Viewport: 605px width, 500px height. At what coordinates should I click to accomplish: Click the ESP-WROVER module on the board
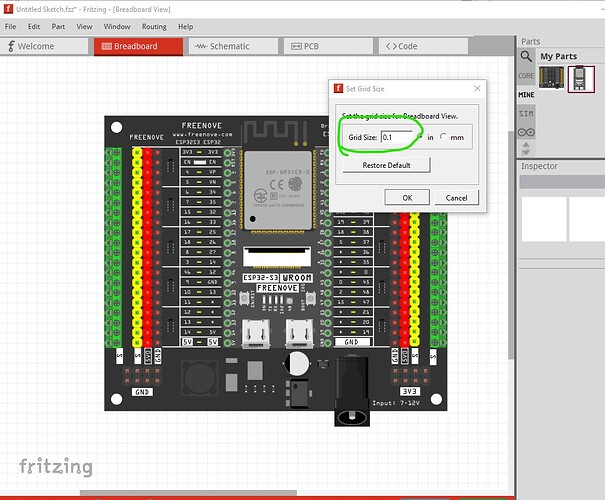[x=278, y=190]
